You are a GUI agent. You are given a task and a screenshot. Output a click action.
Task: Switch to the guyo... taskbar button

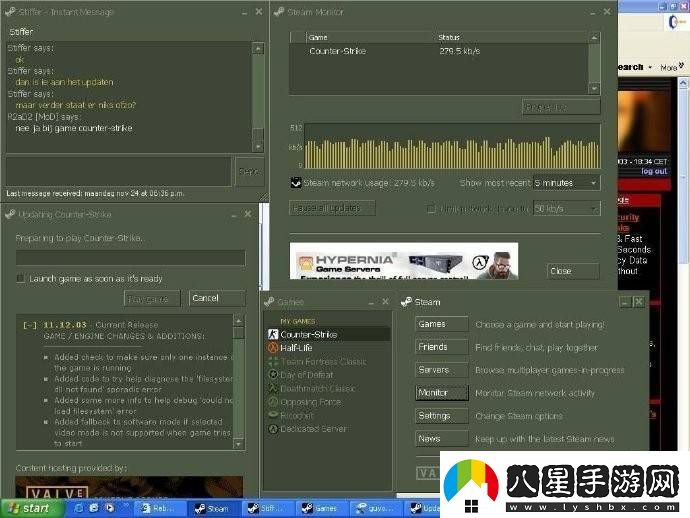[375, 509]
